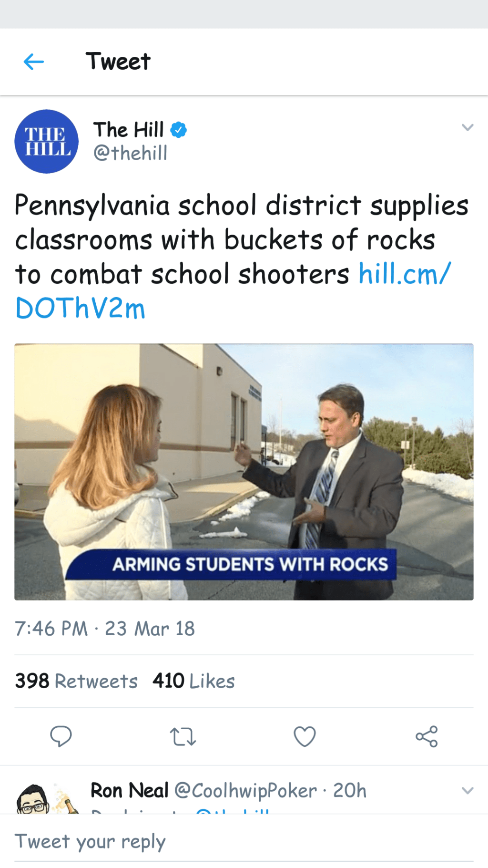View the 410 Likes list
The image size is (488, 868).
[x=193, y=681]
